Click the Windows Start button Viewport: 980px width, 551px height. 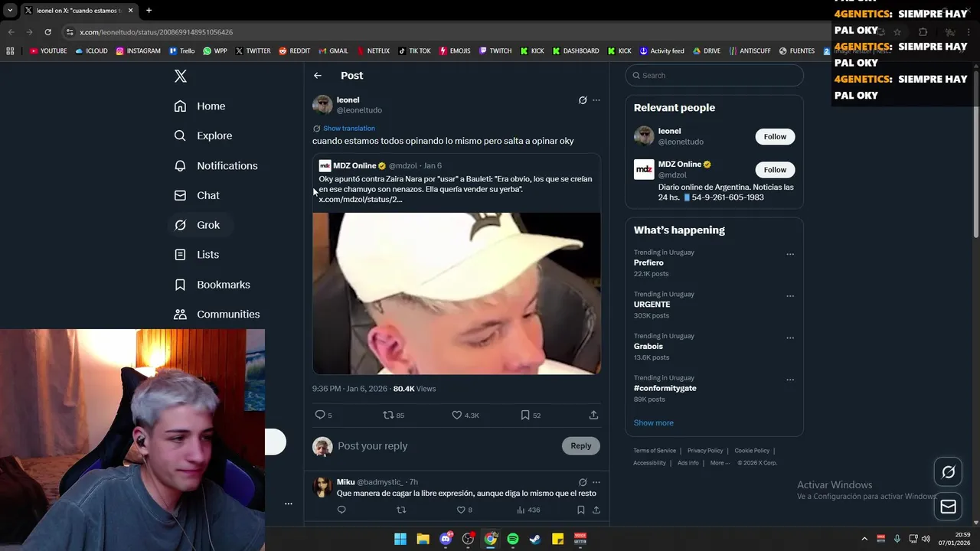[x=400, y=539]
